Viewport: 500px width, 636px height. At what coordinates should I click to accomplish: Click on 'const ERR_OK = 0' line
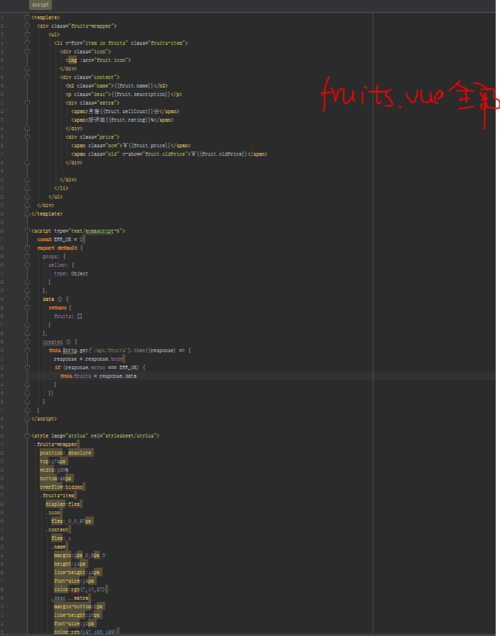click(61, 239)
